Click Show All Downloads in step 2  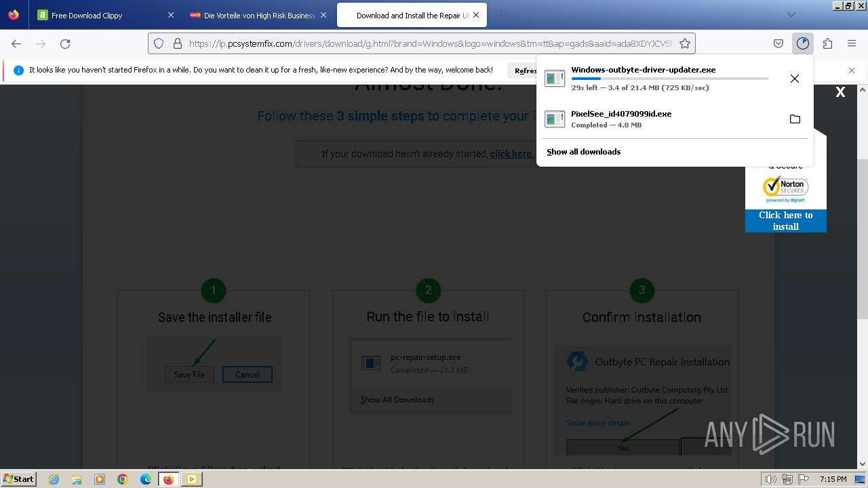397,400
